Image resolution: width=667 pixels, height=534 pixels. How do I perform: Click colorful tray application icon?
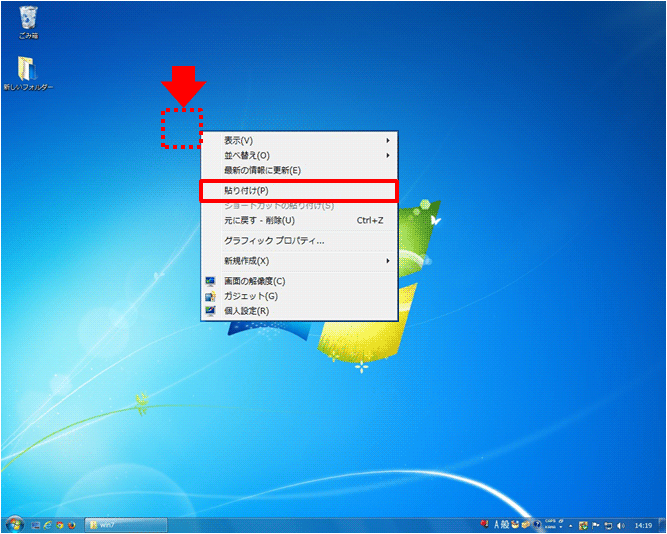point(583,525)
